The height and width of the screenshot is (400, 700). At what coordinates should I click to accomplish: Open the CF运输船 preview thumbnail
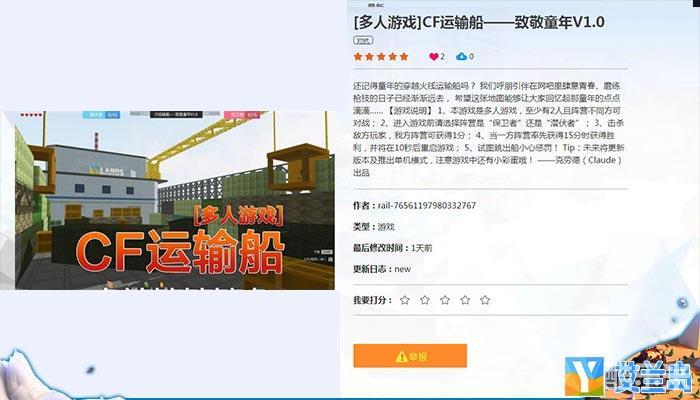coord(167,200)
